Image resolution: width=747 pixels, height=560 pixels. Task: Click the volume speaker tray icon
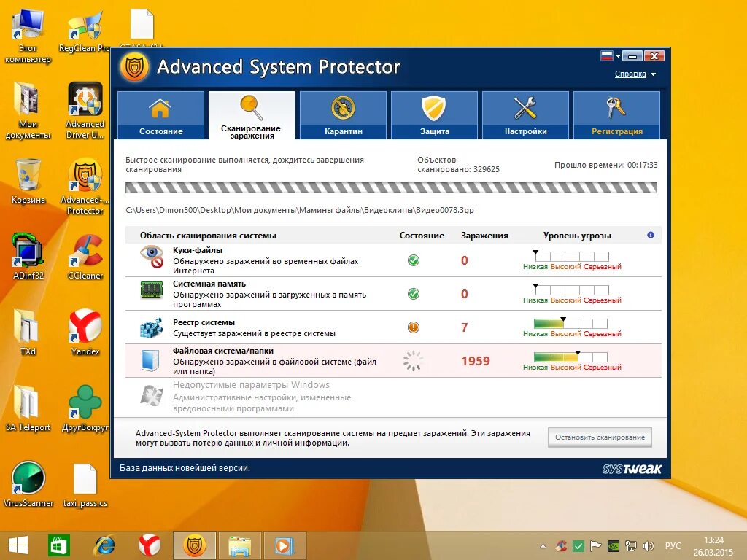click(x=648, y=546)
